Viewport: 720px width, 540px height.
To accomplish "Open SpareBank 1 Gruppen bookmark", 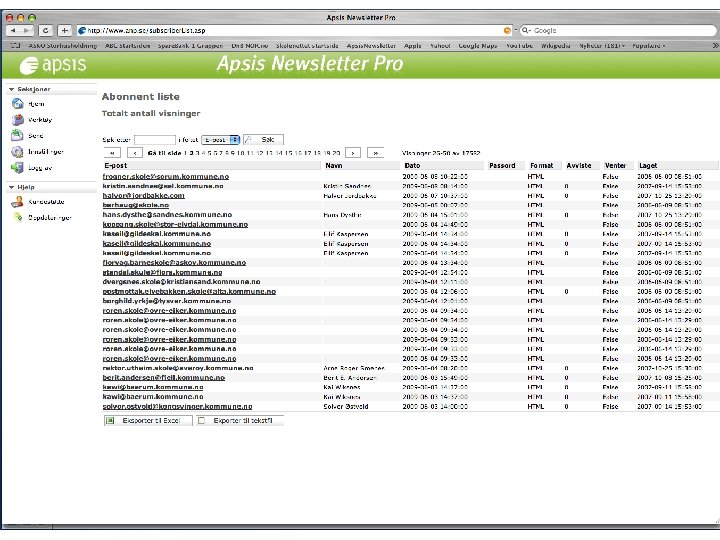I will [190, 45].
